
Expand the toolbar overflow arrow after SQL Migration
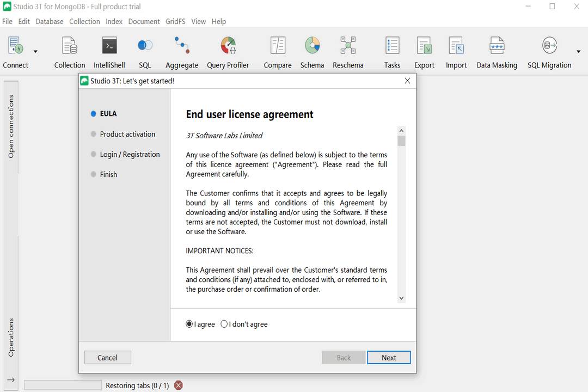578,52
